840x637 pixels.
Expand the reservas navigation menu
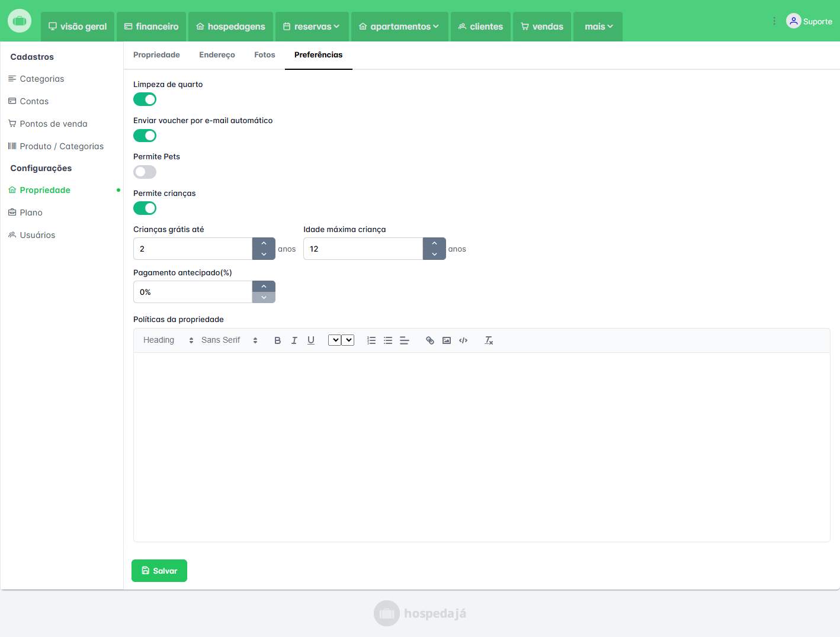point(312,27)
